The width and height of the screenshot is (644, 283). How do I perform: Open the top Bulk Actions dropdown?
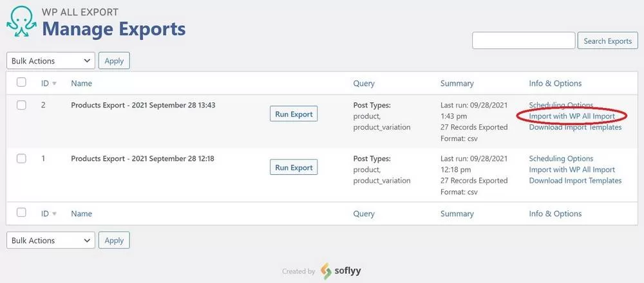point(51,60)
